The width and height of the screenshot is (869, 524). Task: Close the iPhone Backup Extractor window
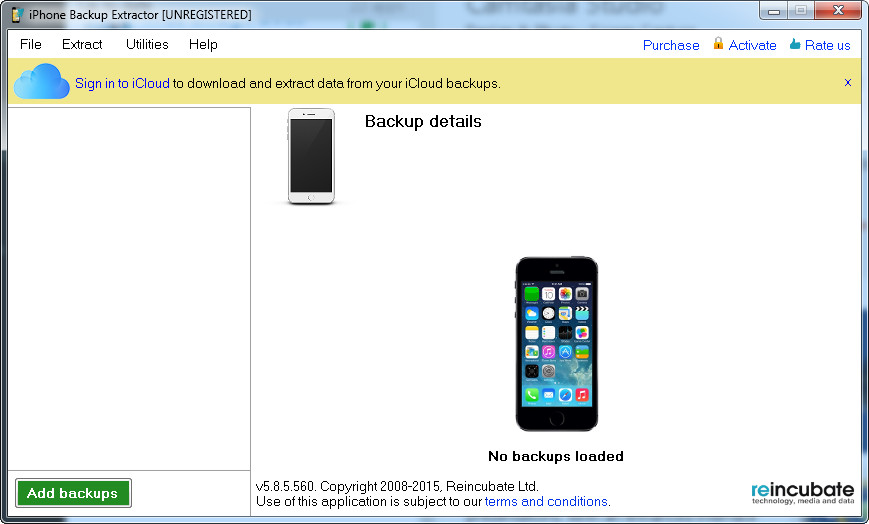pos(838,11)
